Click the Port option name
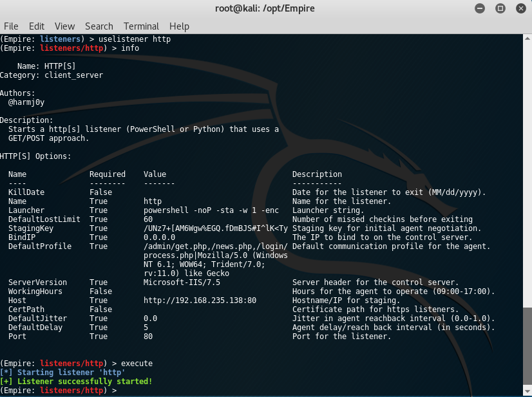This screenshot has width=532, height=397. coord(17,337)
